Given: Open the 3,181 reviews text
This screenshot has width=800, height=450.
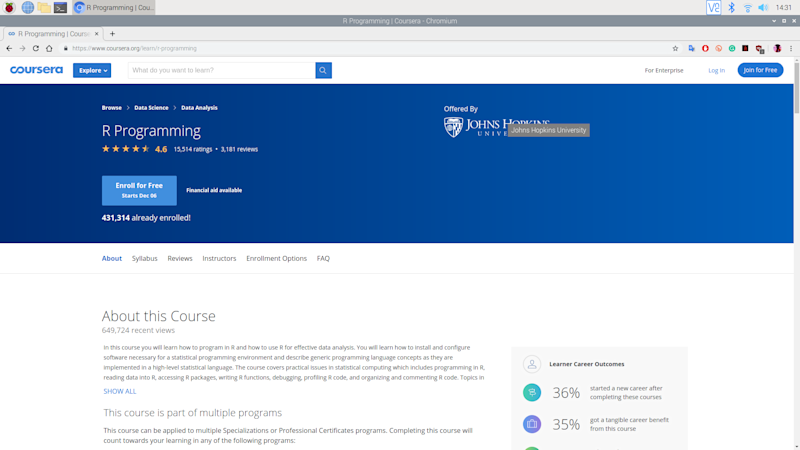Looking at the screenshot, I should point(239,149).
